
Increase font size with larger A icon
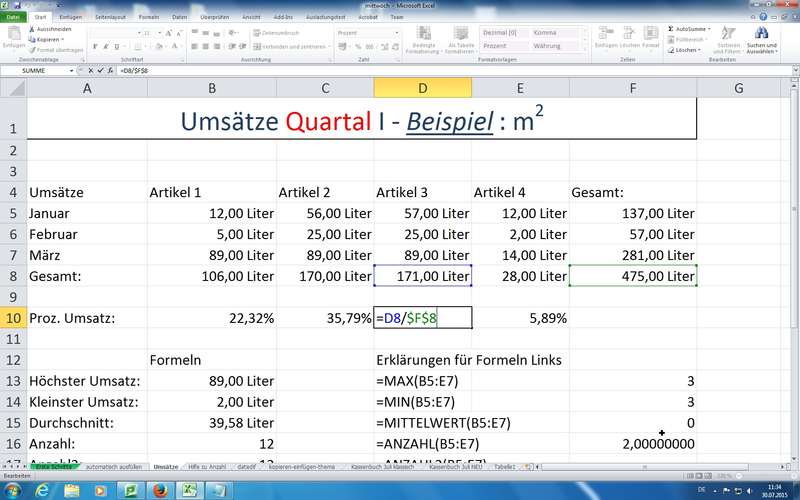coord(168,33)
